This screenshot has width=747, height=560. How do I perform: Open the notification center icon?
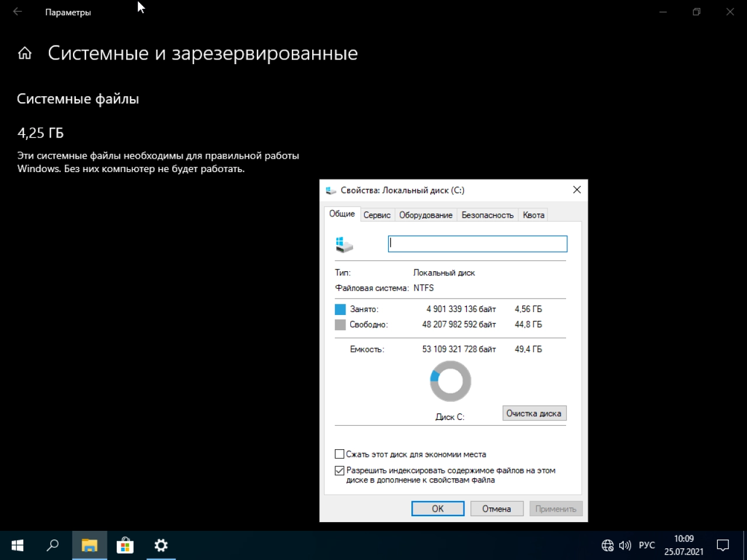click(x=723, y=545)
